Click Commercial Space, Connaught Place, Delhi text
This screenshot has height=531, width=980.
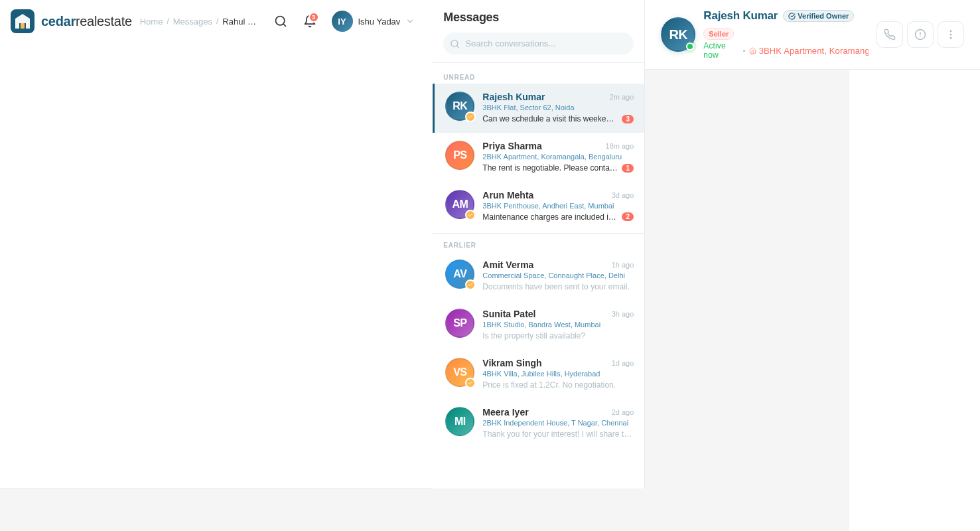(553, 275)
